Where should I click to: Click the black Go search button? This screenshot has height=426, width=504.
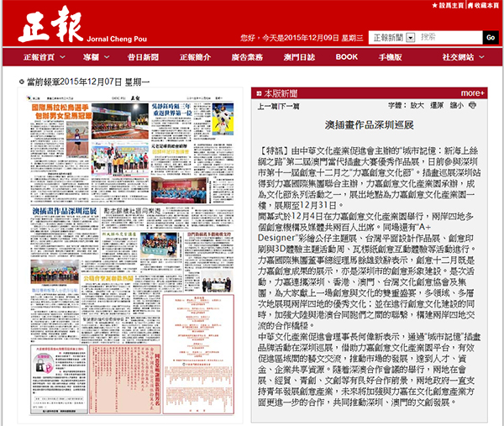491,37
